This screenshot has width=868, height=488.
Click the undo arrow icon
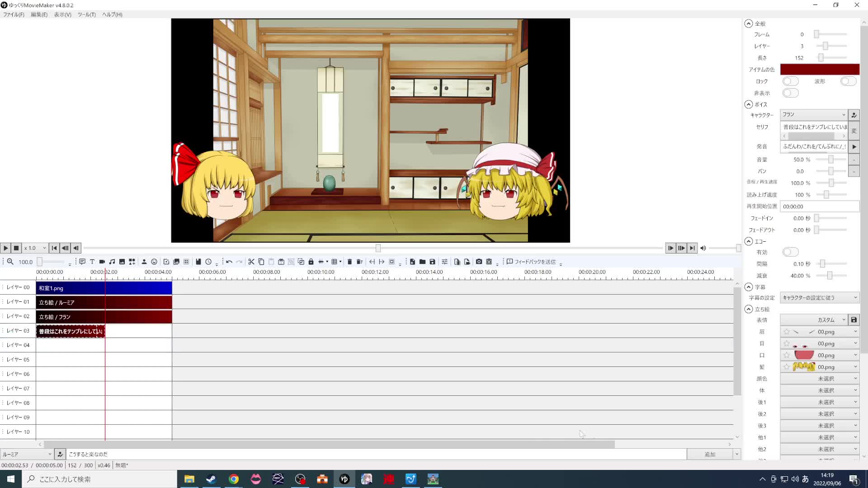tap(229, 262)
